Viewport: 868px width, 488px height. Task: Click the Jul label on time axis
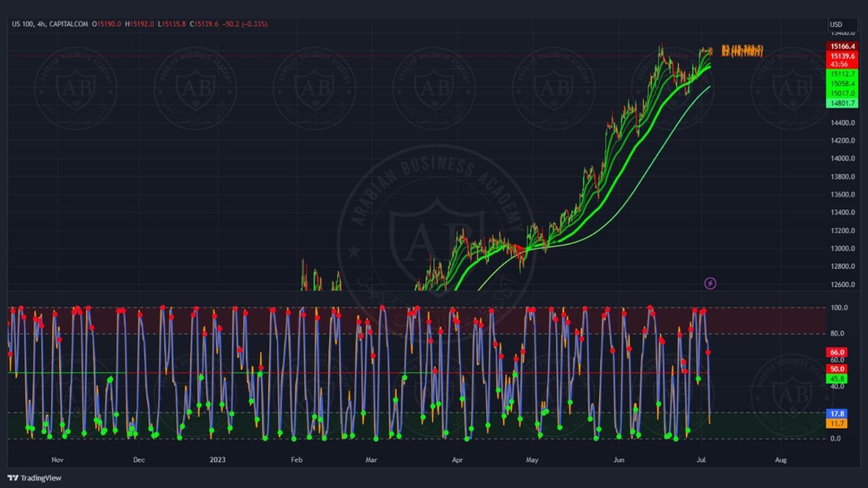pyautogui.click(x=701, y=460)
